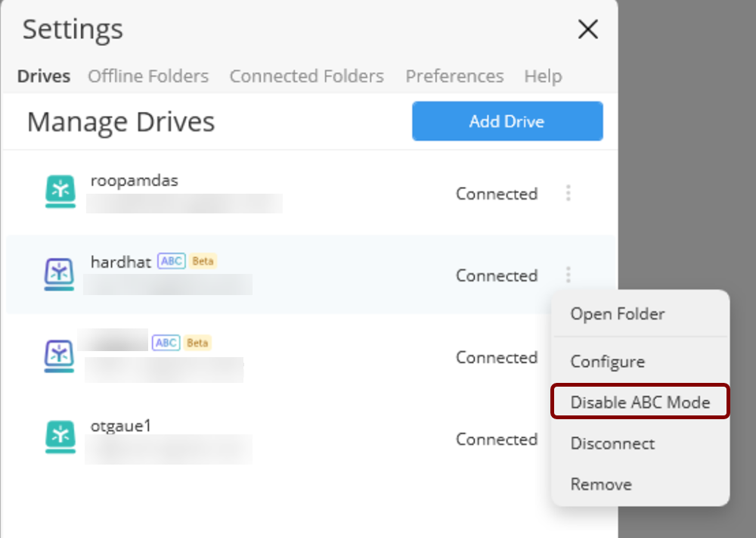The height and width of the screenshot is (538, 756).
Task: Close the Settings dialog
Action: click(587, 30)
